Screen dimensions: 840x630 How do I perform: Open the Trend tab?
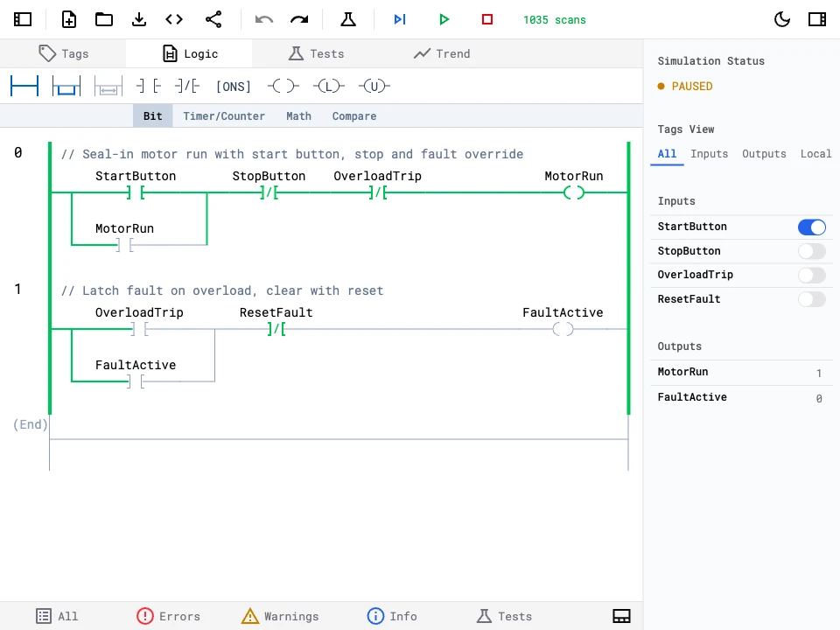tap(442, 53)
